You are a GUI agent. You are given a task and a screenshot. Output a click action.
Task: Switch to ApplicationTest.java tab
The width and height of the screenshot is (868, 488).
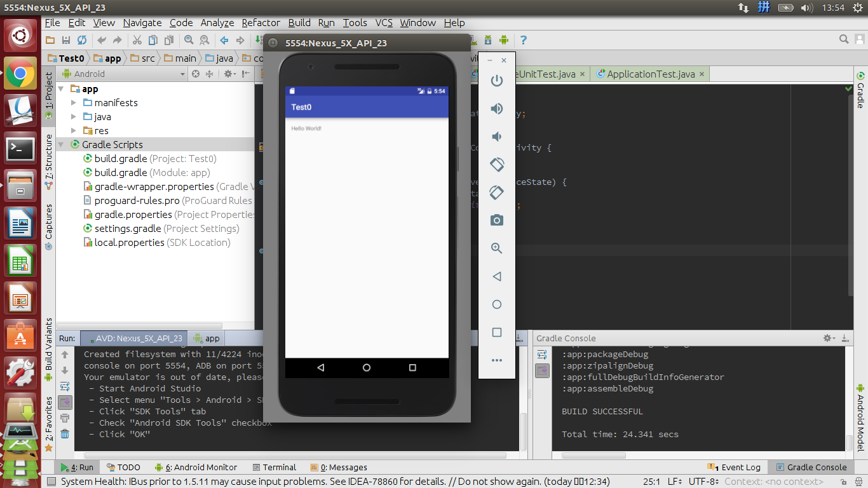click(x=651, y=74)
